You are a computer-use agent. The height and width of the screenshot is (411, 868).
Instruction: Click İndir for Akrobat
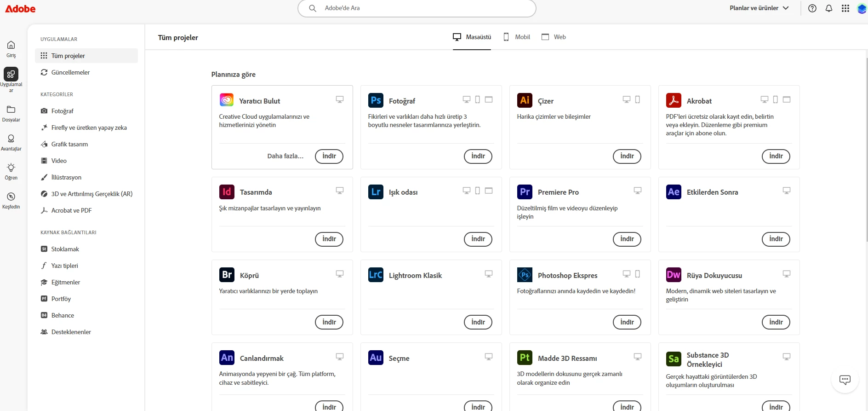[x=776, y=156]
